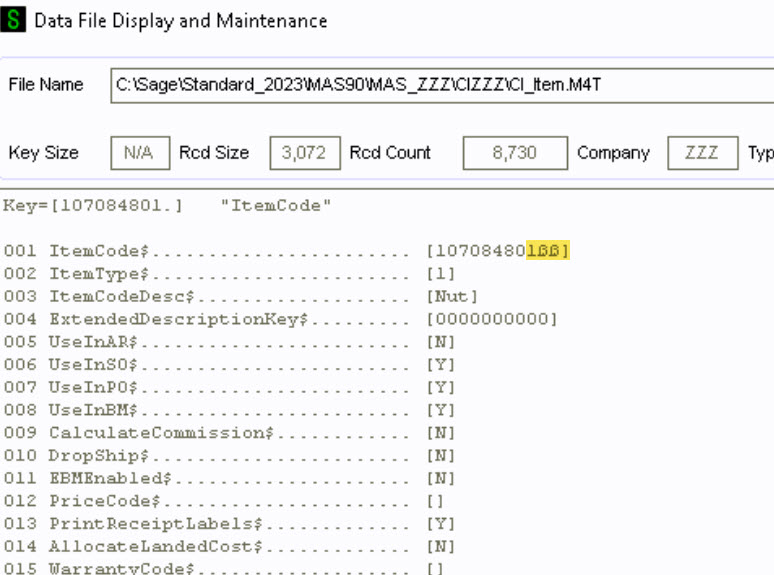Click into the File Name path field

pyautogui.click(x=442, y=85)
